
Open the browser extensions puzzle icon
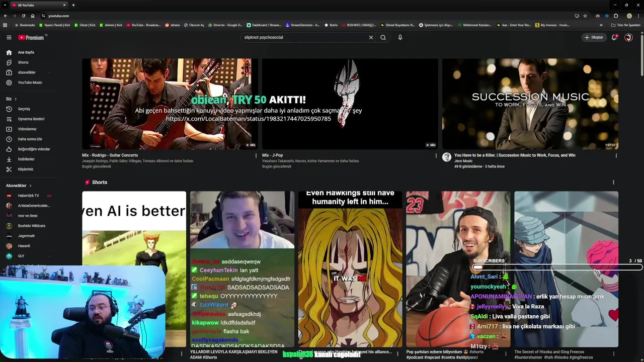pyautogui.click(x=616, y=16)
